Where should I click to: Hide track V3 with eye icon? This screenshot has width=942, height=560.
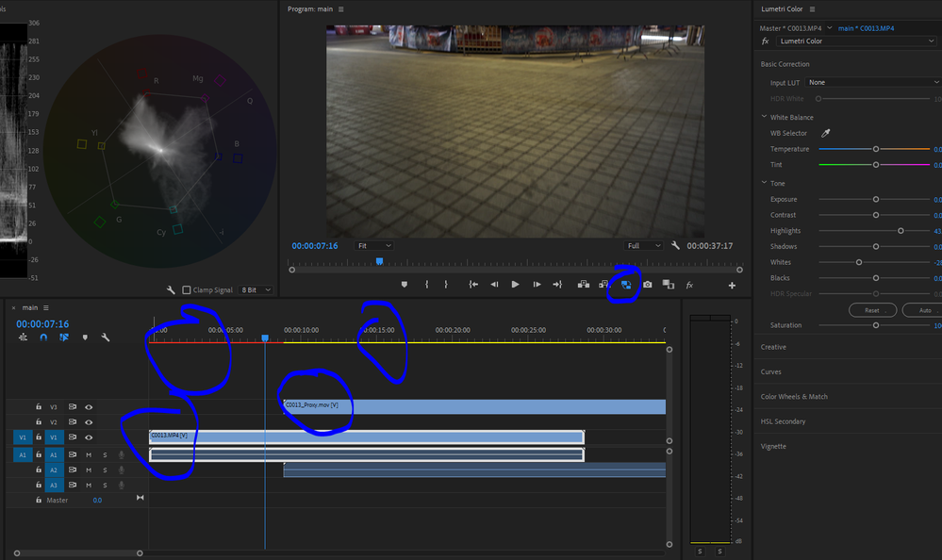coord(90,406)
